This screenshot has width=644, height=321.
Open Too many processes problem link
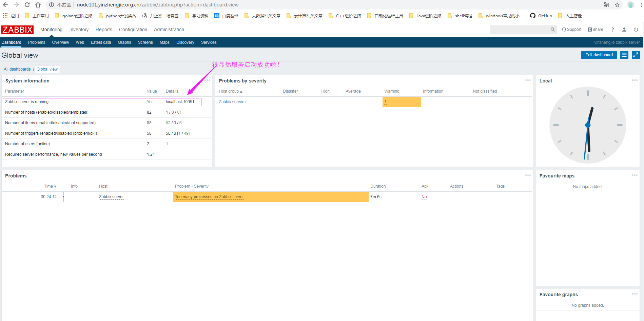tap(209, 197)
